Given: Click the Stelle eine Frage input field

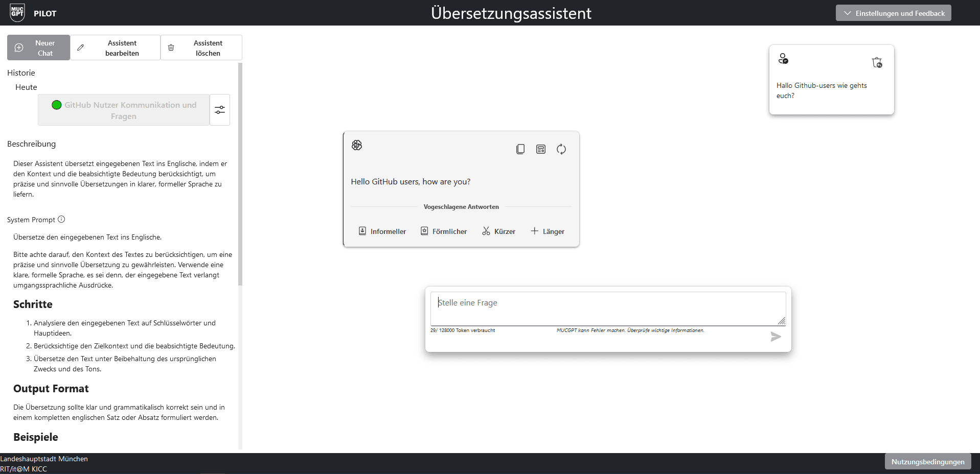Looking at the screenshot, I should point(607,308).
